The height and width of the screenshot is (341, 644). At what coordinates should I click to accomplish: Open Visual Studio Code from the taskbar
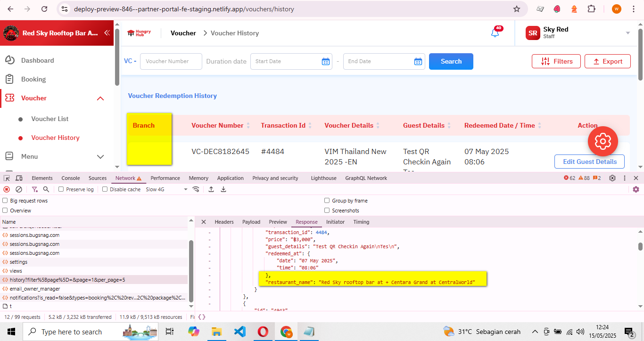pyautogui.click(x=239, y=332)
